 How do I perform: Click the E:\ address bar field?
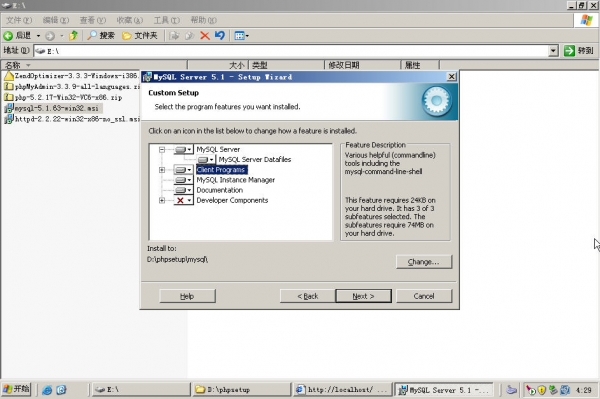(291, 50)
